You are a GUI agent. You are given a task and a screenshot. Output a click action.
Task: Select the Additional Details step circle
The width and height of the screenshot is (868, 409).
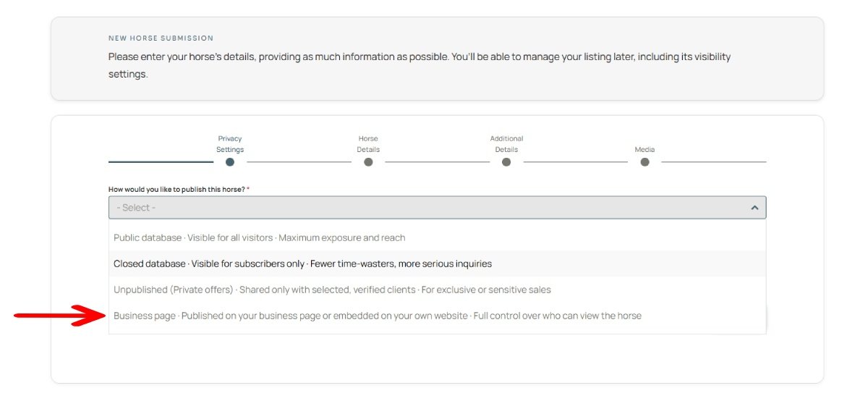pos(506,162)
